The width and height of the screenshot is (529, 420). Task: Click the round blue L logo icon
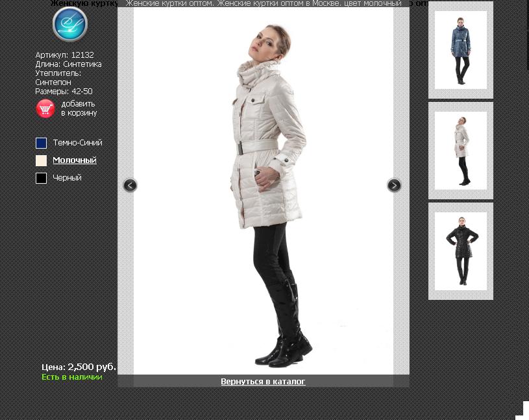(70, 24)
